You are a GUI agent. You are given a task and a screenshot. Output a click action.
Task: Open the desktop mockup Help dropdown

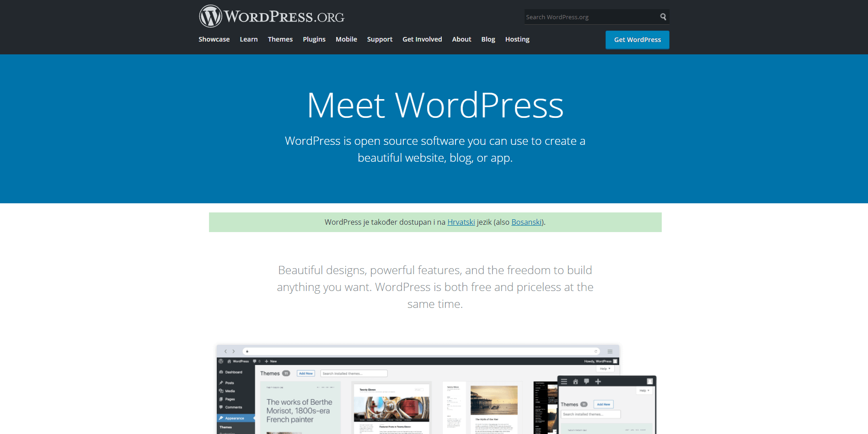pyautogui.click(x=605, y=369)
